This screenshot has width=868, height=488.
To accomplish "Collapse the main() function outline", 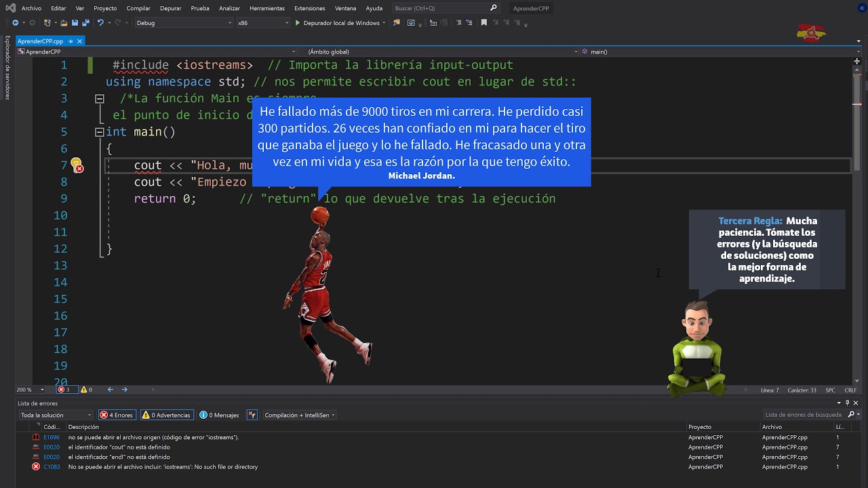I will [x=99, y=132].
